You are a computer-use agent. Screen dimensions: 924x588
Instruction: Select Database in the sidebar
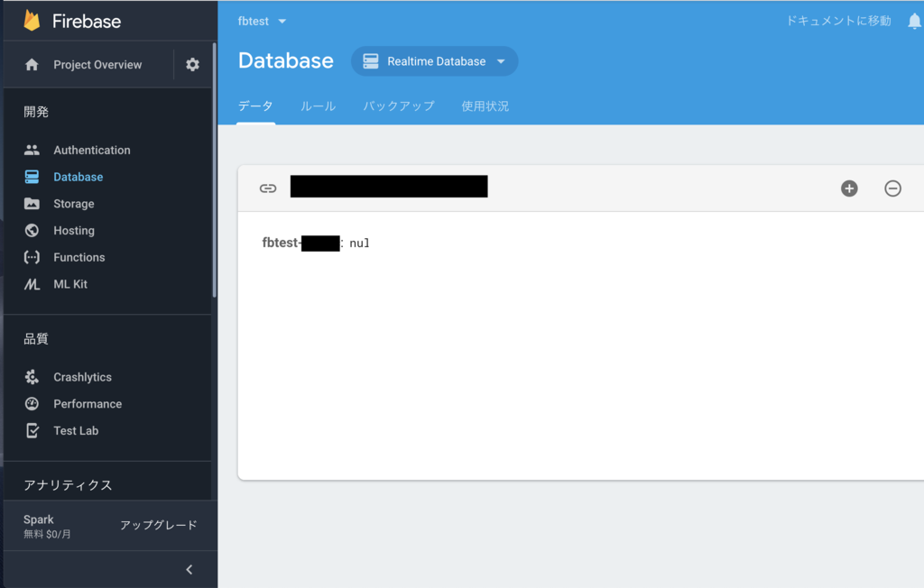click(79, 177)
